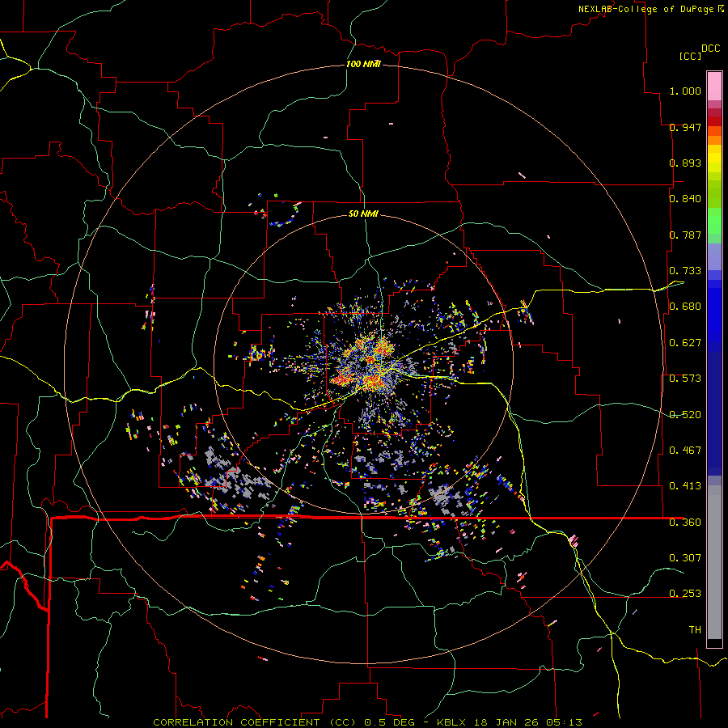This screenshot has height=728, width=728.
Task: Click the 0.413 colorbar value label
Action: click(x=685, y=486)
